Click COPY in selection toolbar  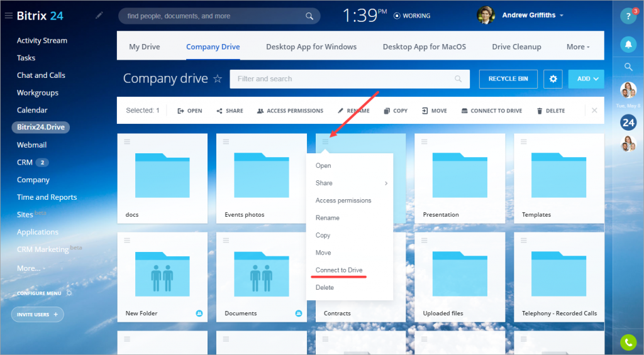pos(396,111)
